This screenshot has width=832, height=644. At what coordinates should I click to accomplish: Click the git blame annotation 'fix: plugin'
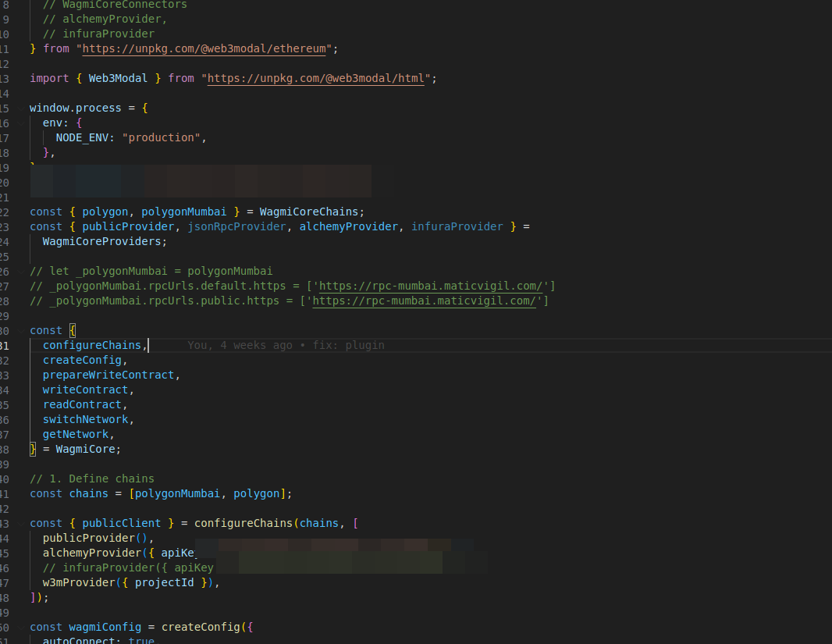(354, 344)
